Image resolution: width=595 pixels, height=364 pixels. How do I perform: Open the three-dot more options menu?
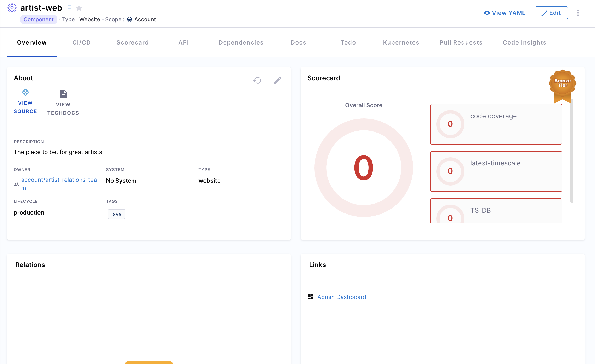coord(578,13)
